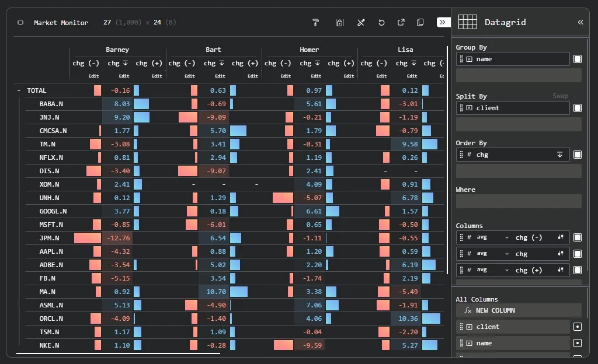Click NEW COLUMN to add expression
The image size is (598, 364).
(495, 310)
